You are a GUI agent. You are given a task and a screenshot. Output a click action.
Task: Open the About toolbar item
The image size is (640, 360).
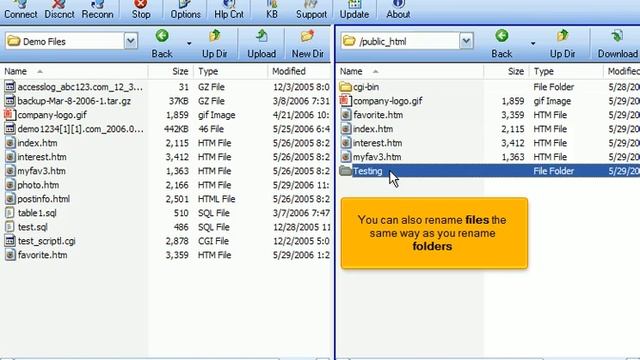click(398, 10)
